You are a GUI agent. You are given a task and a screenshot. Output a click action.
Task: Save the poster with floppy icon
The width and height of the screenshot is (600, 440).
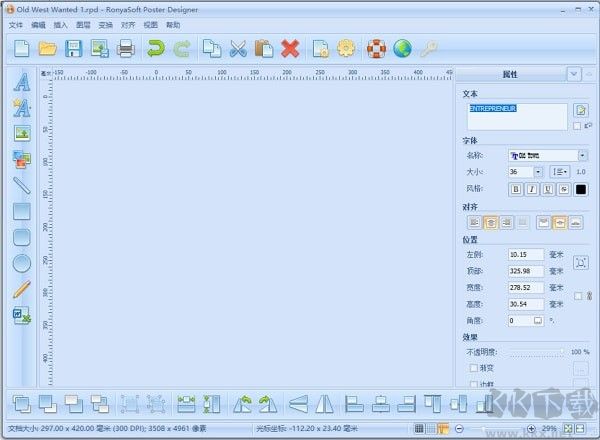(73, 49)
